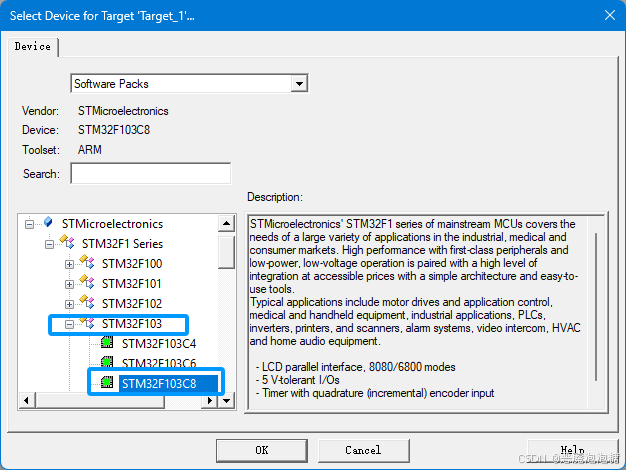Screen dimensions: 626x470
Task: Click the STM32F1 Series family icon
Action: point(67,242)
